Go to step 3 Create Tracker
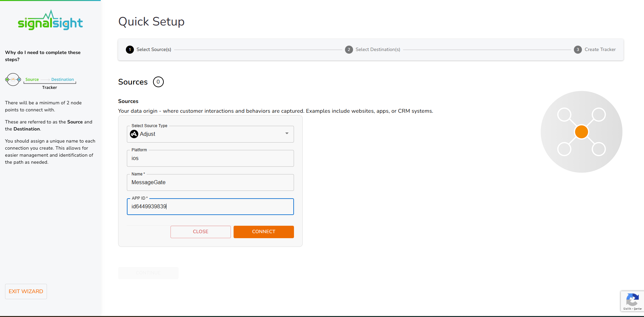The width and height of the screenshot is (644, 317). point(595,50)
